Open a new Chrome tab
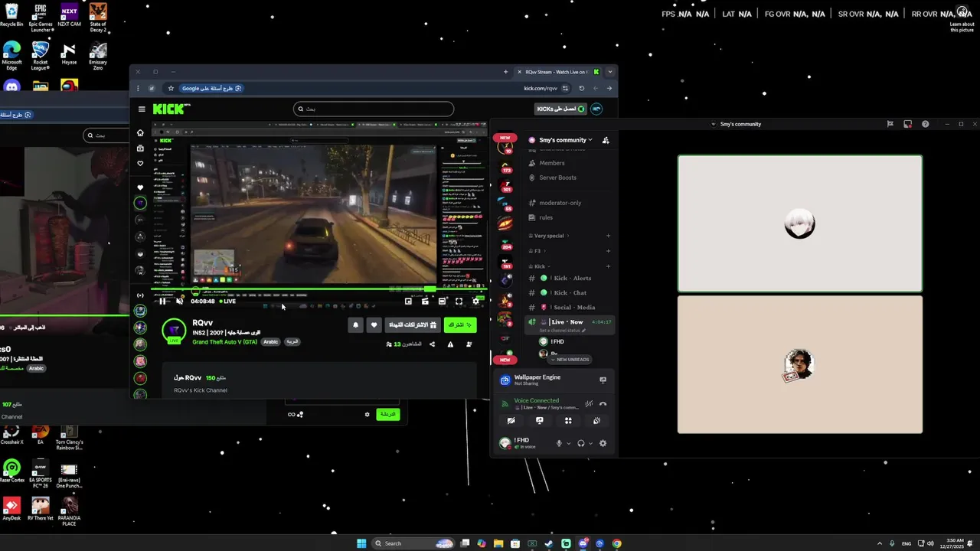Viewport: 980px width, 551px height. click(505, 72)
